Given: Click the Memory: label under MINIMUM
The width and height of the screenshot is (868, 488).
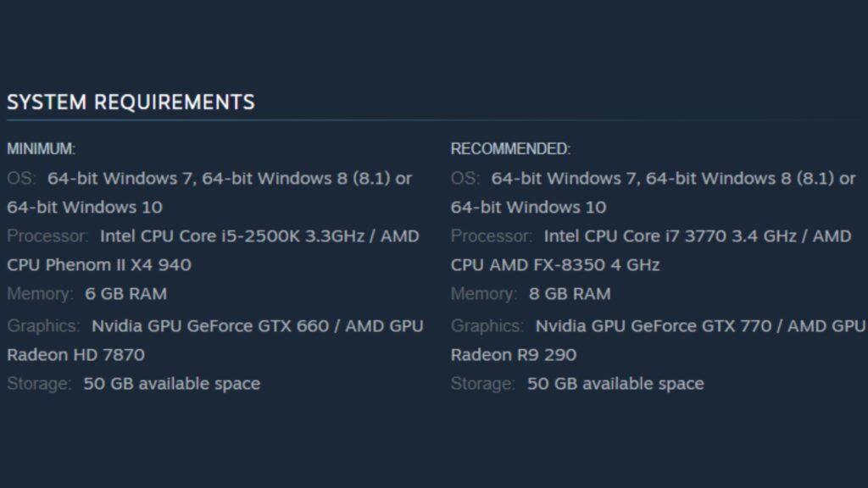Looking at the screenshot, I should [x=40, y=294].
